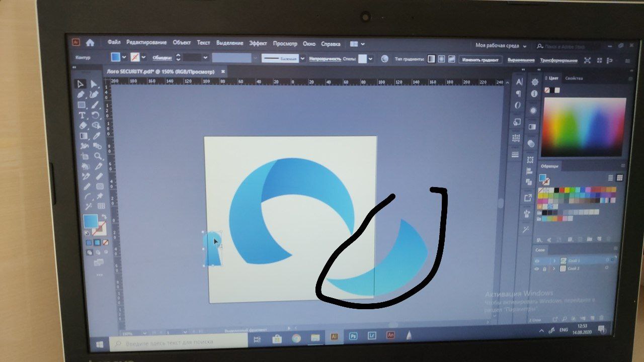Select the Shape Builder tool
Screen dimensions: 644x362
click(x=96, y=126)
